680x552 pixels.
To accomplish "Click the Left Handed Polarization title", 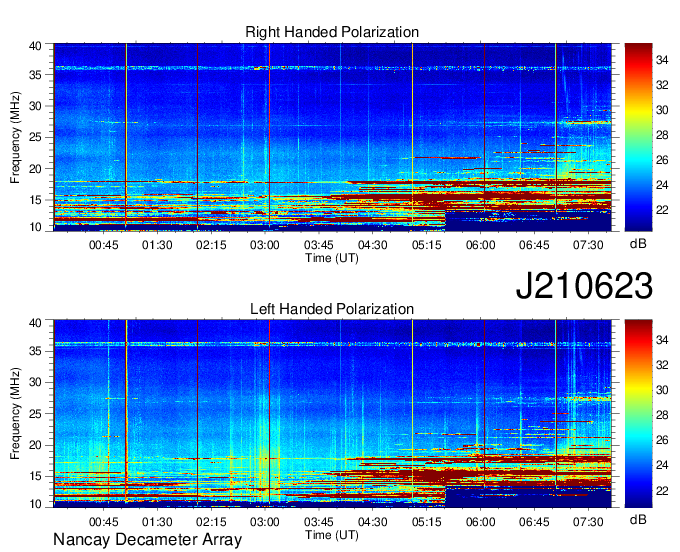I will (332, 309).
